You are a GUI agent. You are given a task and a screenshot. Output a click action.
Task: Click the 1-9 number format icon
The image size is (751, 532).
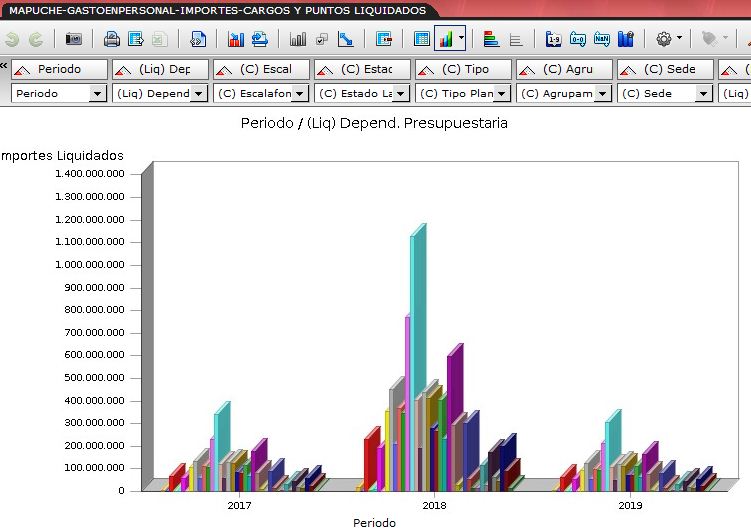(x=554, y=39)
